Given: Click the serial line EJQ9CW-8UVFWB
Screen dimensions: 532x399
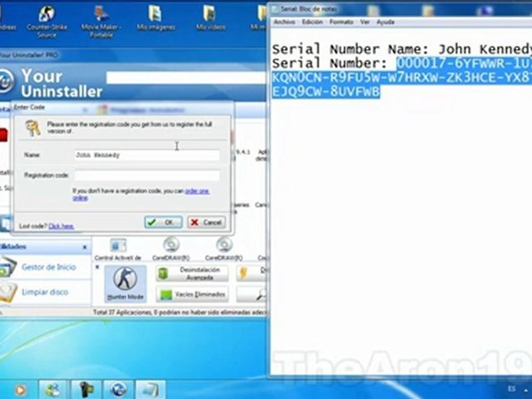Looking at the screenshot, I should 326,92.
